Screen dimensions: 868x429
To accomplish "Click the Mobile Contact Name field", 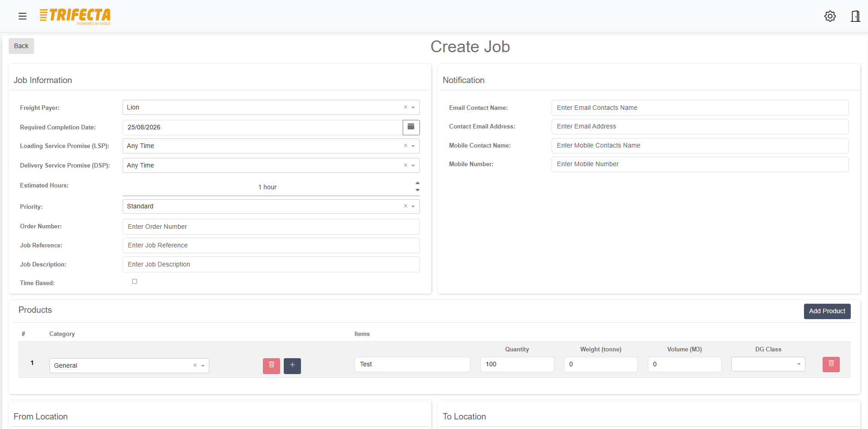I will (x=700, y=145).
